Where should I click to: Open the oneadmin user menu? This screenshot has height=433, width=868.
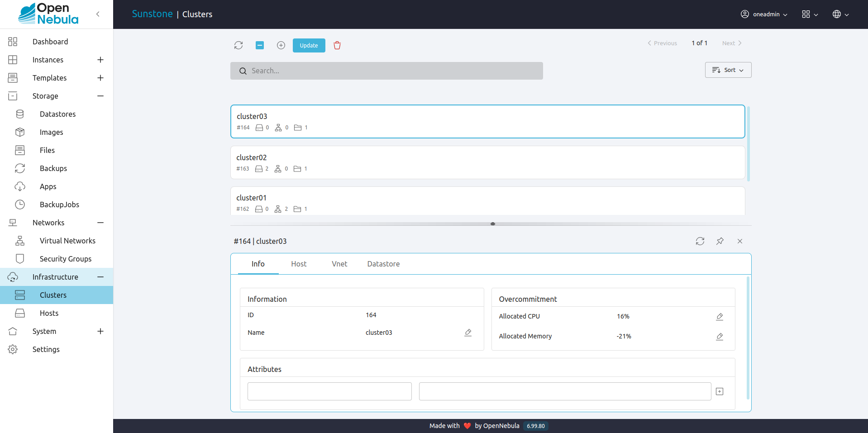click(764, 14)
